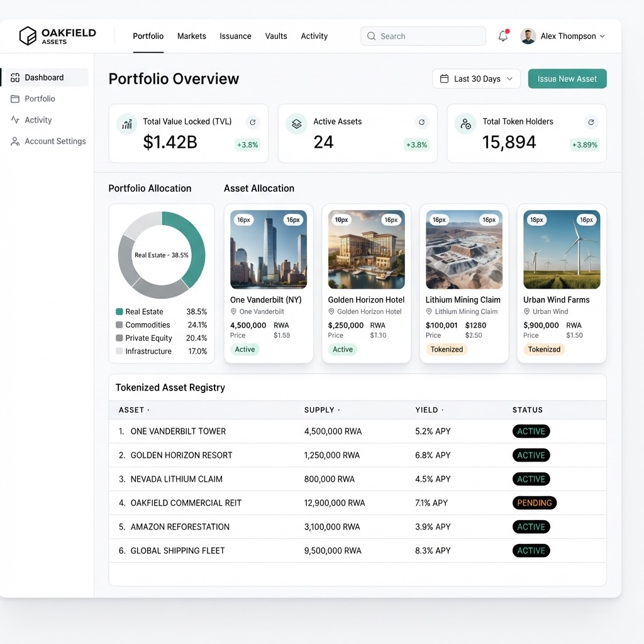Open the Golden Horizon Hotel thumbnail
This screenshot has width=644, height=644.
(367, 250)
